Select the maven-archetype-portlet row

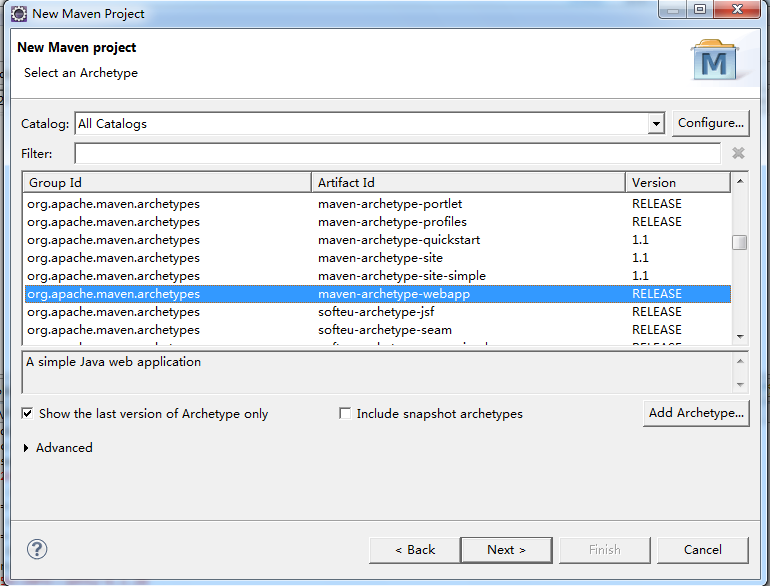[378, 204]
